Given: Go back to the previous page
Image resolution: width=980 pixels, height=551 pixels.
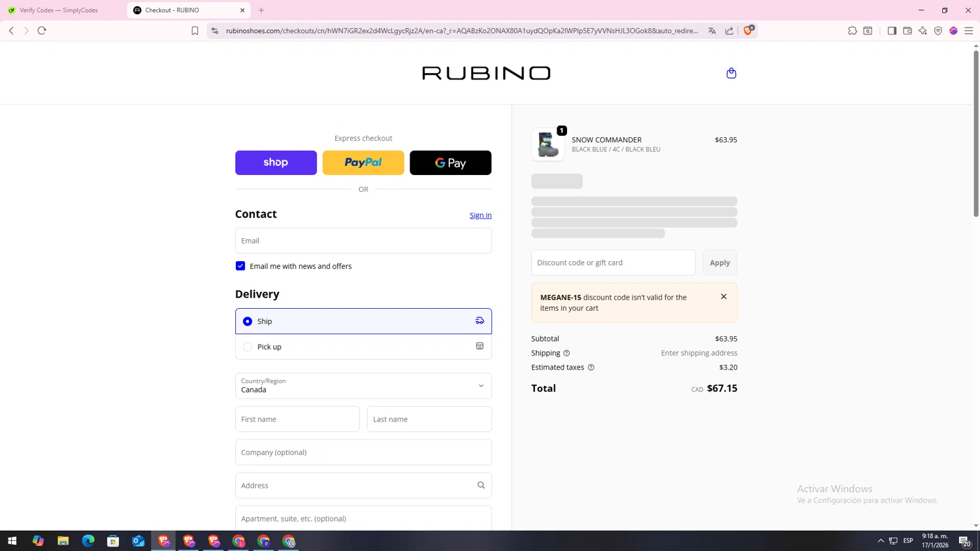Looking at the screenshot, I should (11, 31).
